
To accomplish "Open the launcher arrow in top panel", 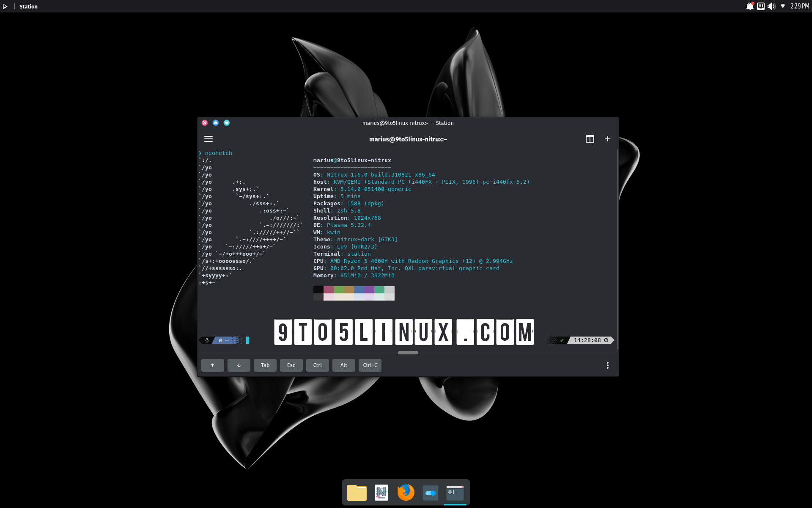I will [5, 6].
